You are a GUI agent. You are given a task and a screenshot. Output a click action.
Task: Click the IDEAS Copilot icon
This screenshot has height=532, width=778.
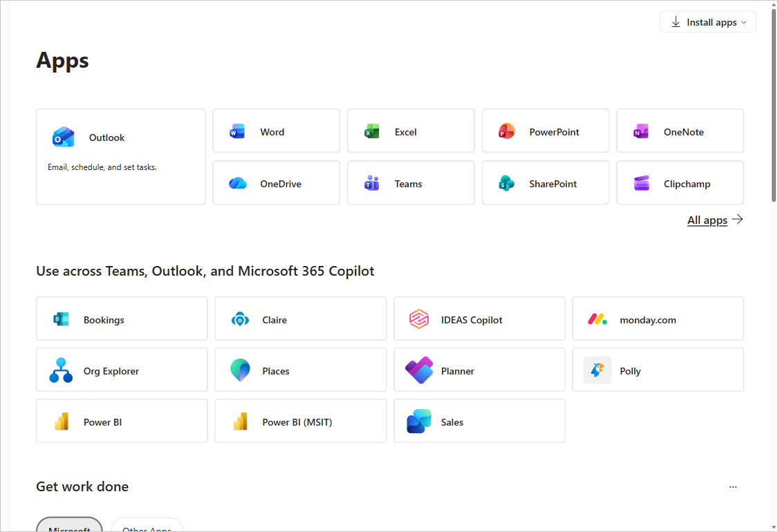(x=419, y=319)
